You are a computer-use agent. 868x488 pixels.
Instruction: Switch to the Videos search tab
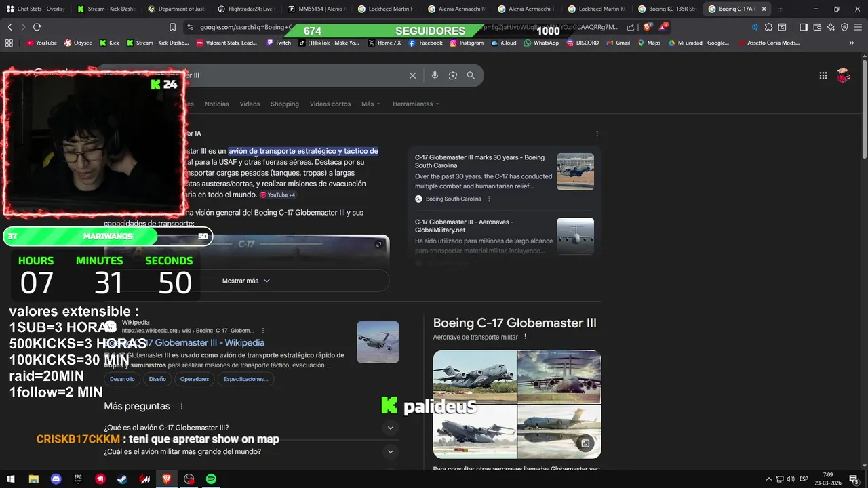tap(250, 104)
